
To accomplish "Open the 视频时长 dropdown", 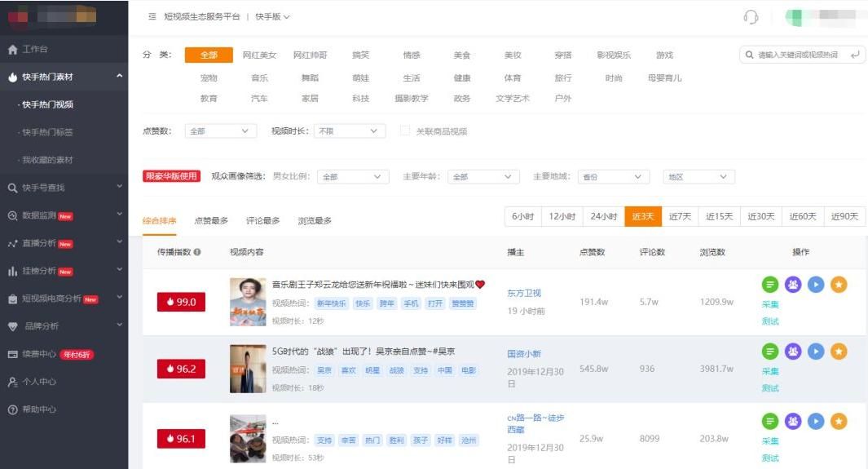I will point(350,131).
